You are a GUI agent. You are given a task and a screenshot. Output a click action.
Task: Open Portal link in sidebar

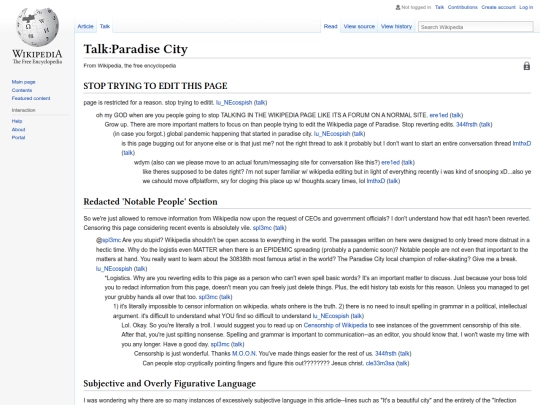pos(18,138)
